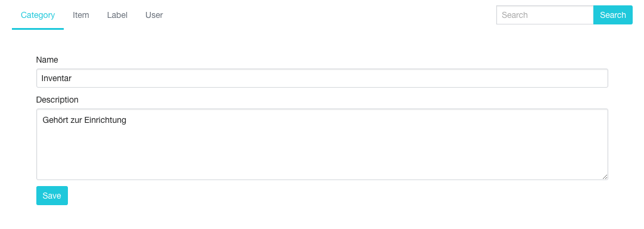Click the Save button

(52, 196)
